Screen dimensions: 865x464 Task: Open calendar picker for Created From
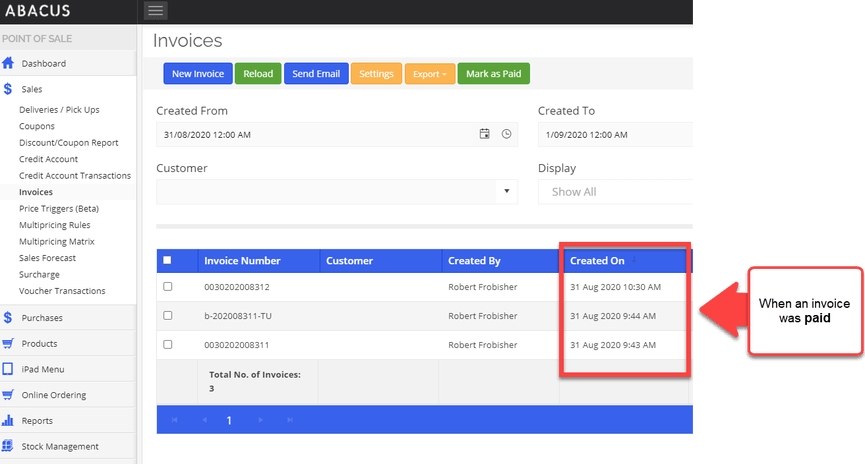484,134
